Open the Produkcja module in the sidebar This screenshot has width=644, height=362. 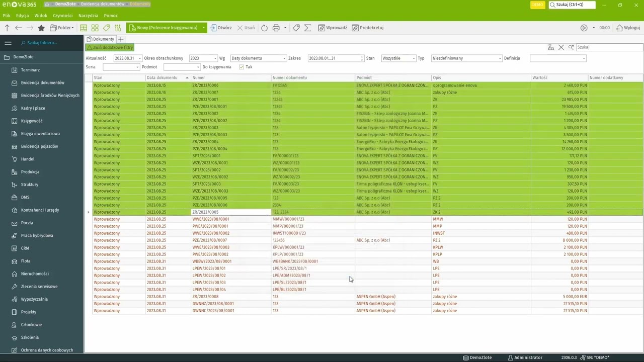coord(30,172)
